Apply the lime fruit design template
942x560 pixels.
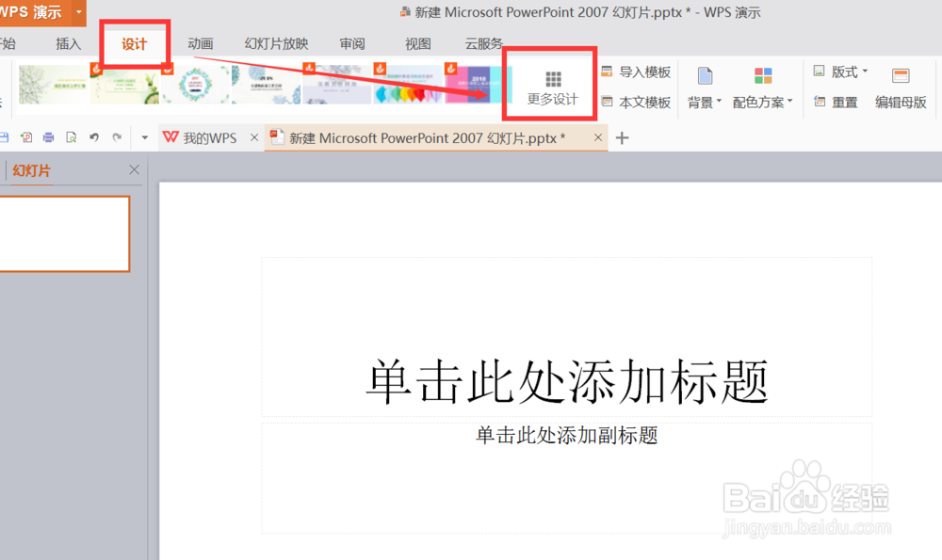tap(125, 84)
